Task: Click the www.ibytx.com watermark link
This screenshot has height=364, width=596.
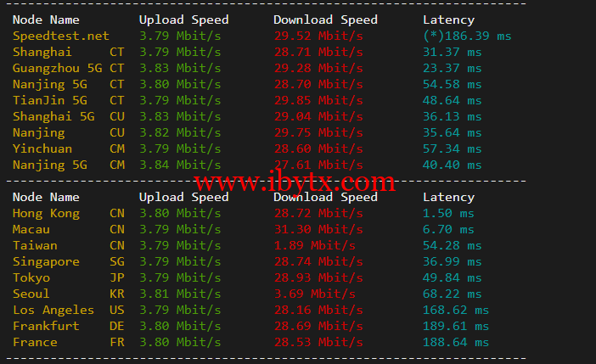Action: coord(295,182)
